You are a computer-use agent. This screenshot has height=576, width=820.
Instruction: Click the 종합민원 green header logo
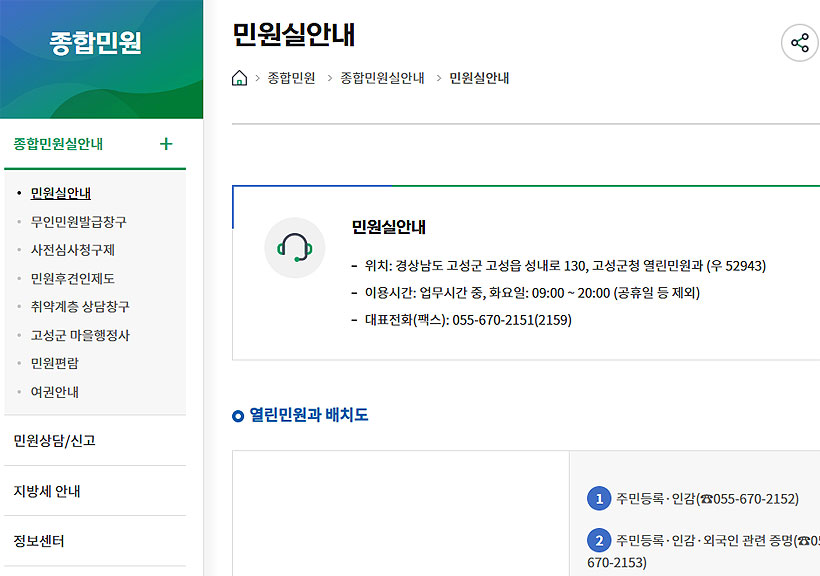(x=96, y=43)
